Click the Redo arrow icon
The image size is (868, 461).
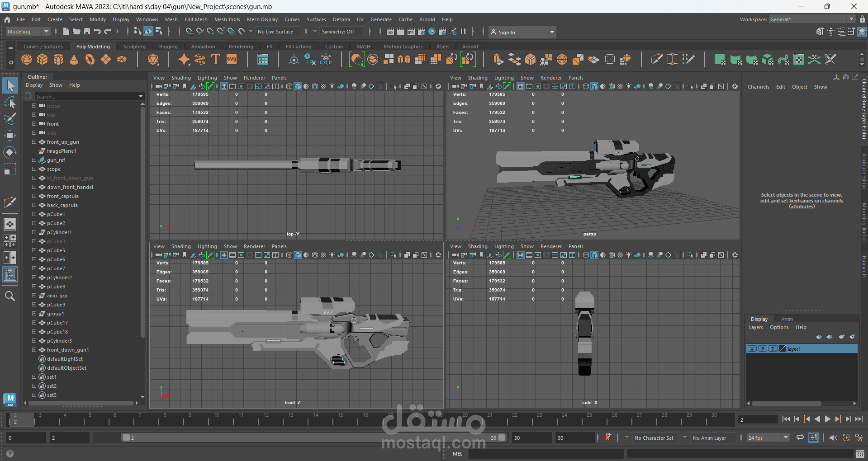[108, 31]
